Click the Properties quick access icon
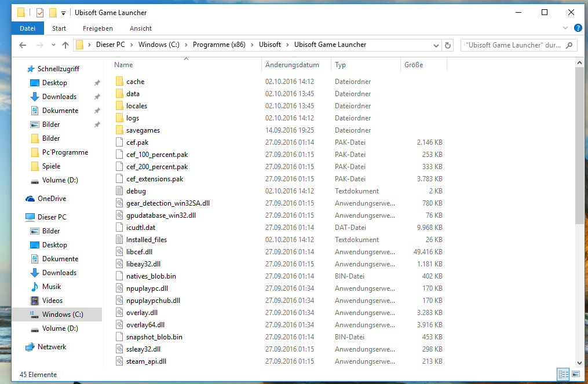Image resolution: width=588 pixels, height=384 pixels. click(40, 13)
